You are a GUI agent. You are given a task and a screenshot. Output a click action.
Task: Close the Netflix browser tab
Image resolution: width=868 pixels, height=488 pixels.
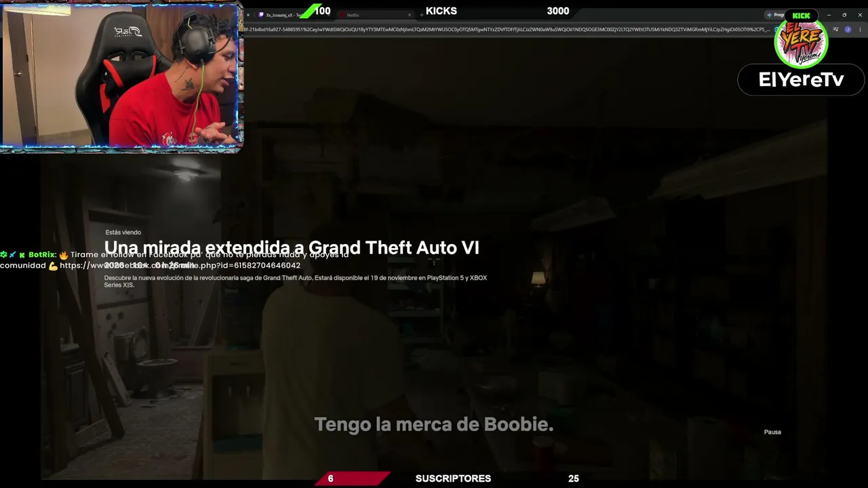pos(410,15)
